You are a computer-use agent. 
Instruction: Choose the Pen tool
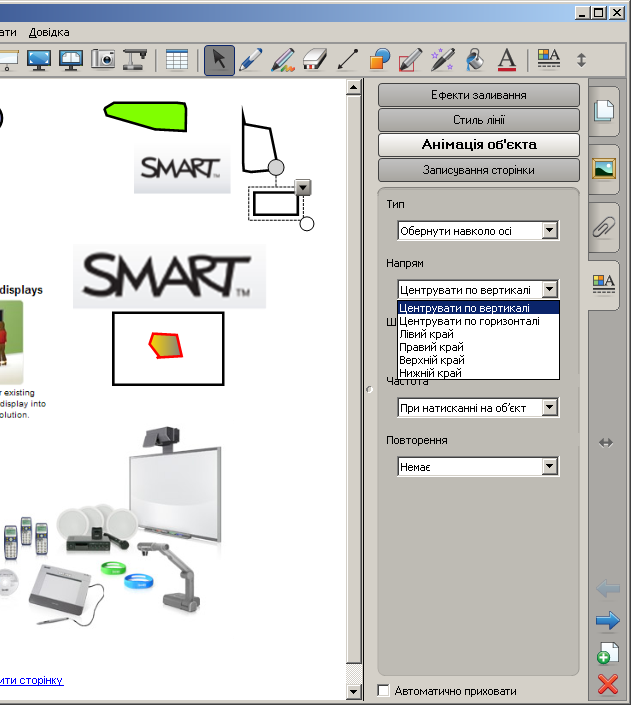point(251,60)
